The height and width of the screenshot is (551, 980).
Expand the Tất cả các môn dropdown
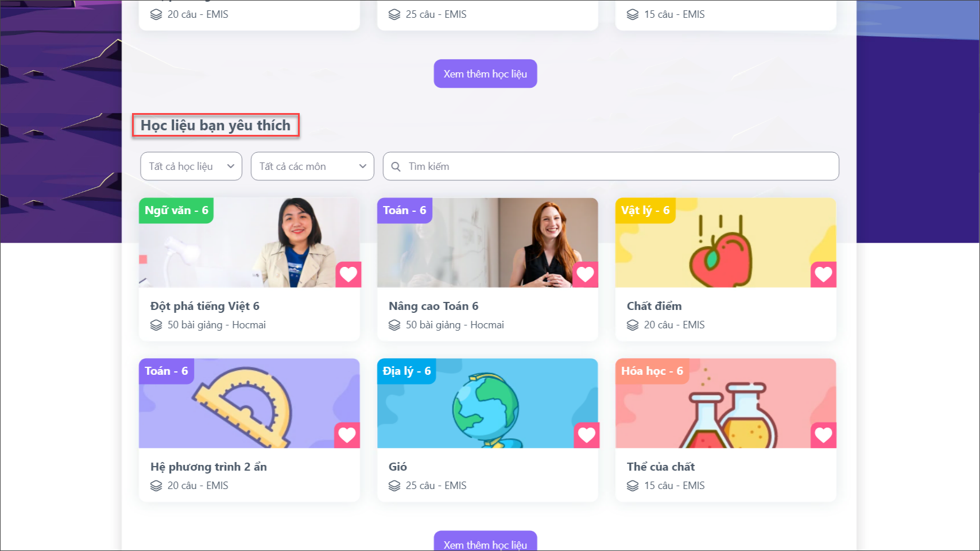coord(312,166)
